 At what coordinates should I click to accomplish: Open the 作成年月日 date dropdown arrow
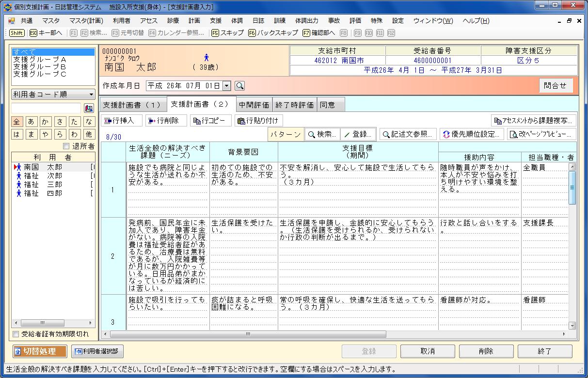click(x=226, y=86)
